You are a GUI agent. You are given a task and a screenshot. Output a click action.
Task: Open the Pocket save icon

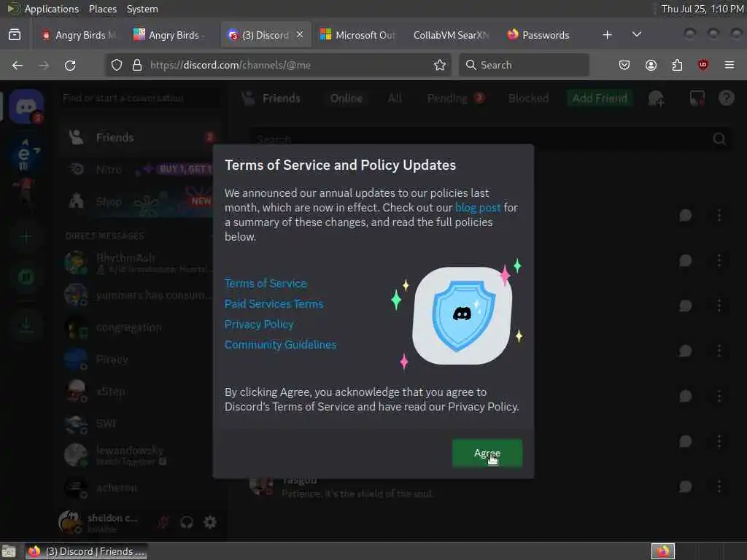[624, 65]
